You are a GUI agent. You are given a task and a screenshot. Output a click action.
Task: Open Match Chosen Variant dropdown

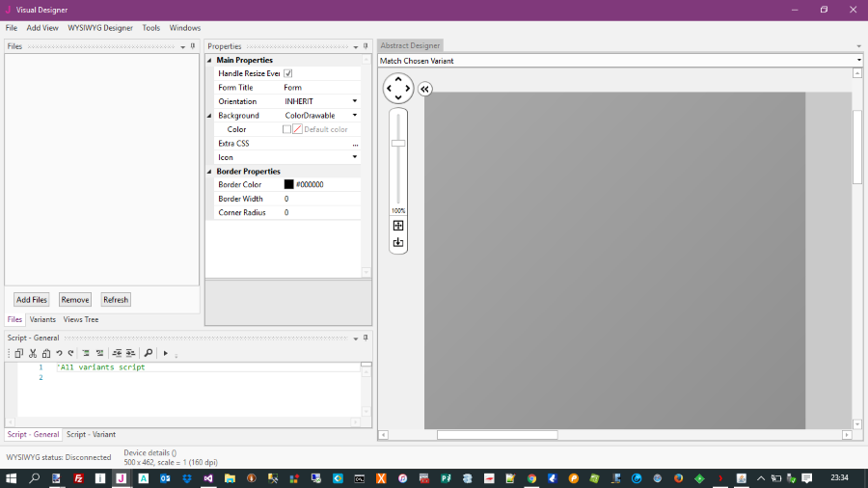[858, 61]
